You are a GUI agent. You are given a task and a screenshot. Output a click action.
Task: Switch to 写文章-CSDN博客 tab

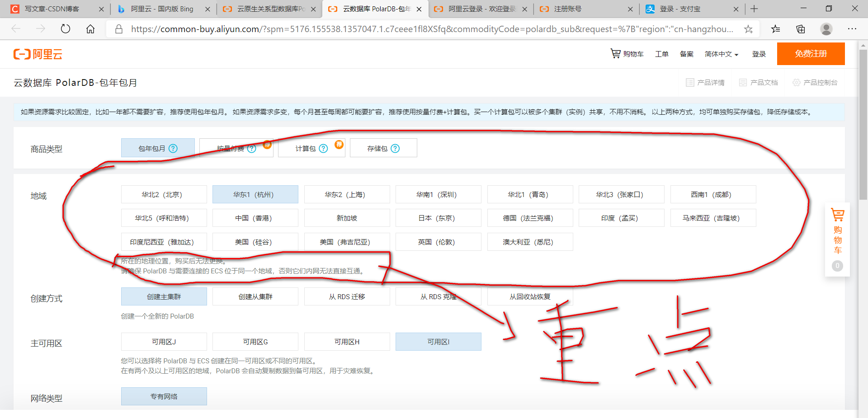click(x=56, y=9)
